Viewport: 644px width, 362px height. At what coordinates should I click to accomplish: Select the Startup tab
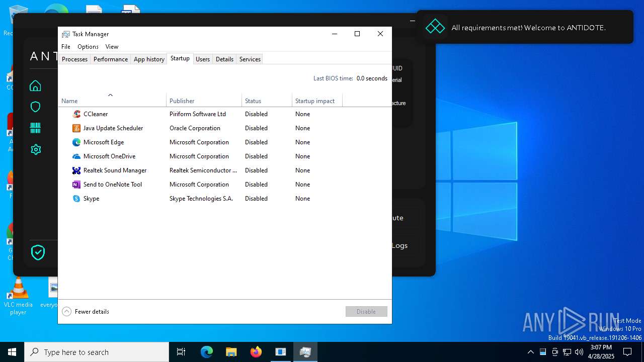pos(180,58)
